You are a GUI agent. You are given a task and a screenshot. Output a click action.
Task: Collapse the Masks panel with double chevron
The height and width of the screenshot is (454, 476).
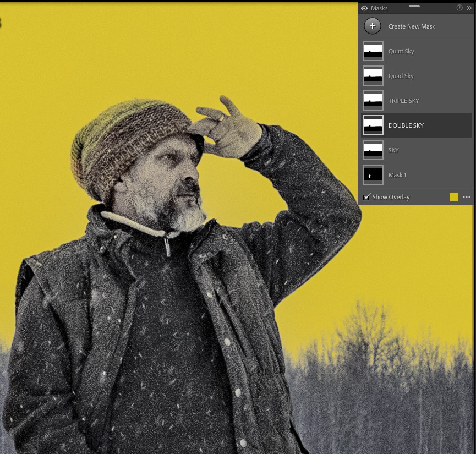pyautogui.click(x=469, y=8)
